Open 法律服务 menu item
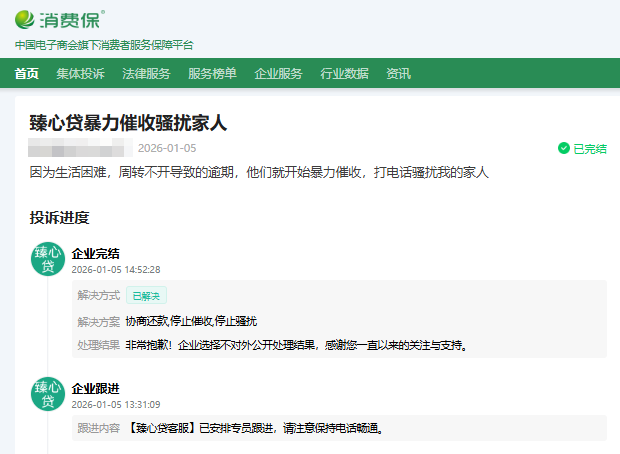Viewport: 620px width, 454px height. point(146,73)
